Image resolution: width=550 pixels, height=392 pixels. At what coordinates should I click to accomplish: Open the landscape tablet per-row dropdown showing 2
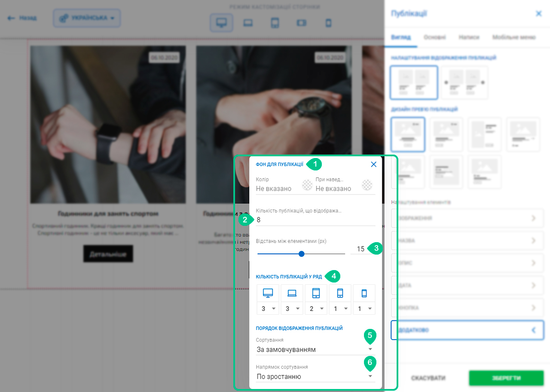(316, 308)
